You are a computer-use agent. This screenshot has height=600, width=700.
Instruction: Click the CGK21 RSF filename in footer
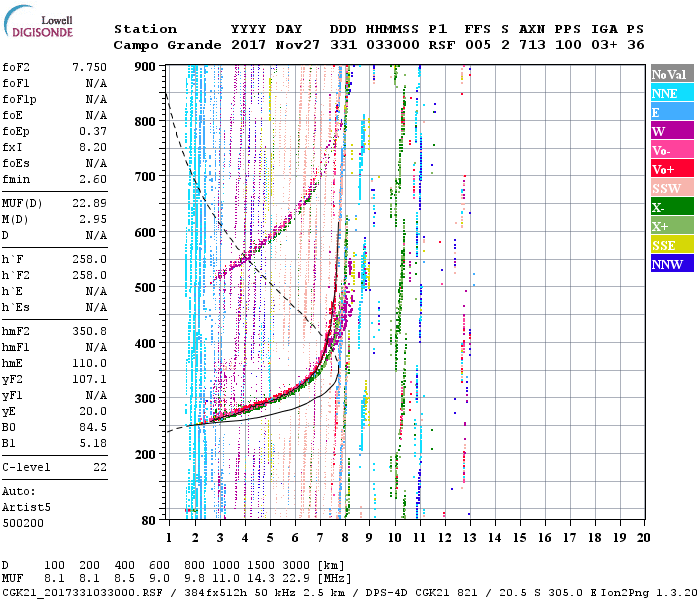[x=74, y=592]
